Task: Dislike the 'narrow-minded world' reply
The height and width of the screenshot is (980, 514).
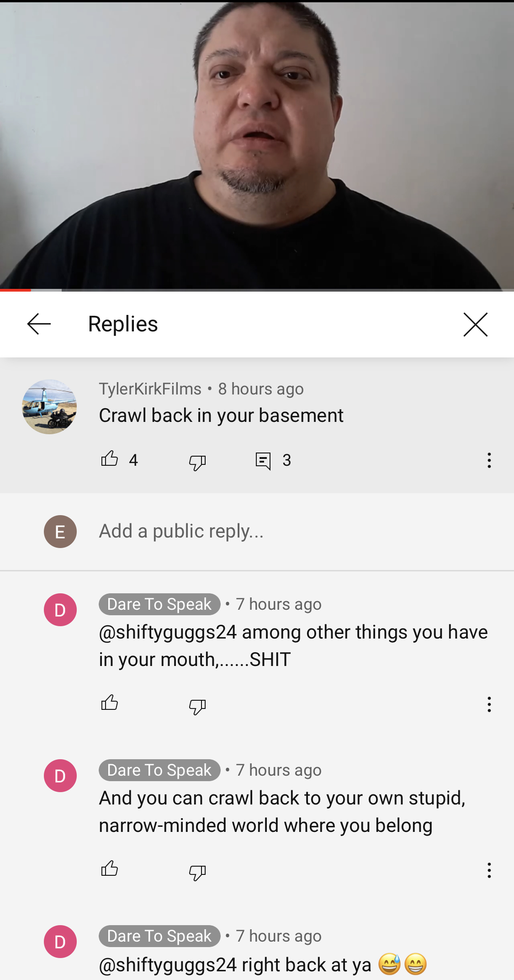Action: pyautogui.click(x=197, y=872)
